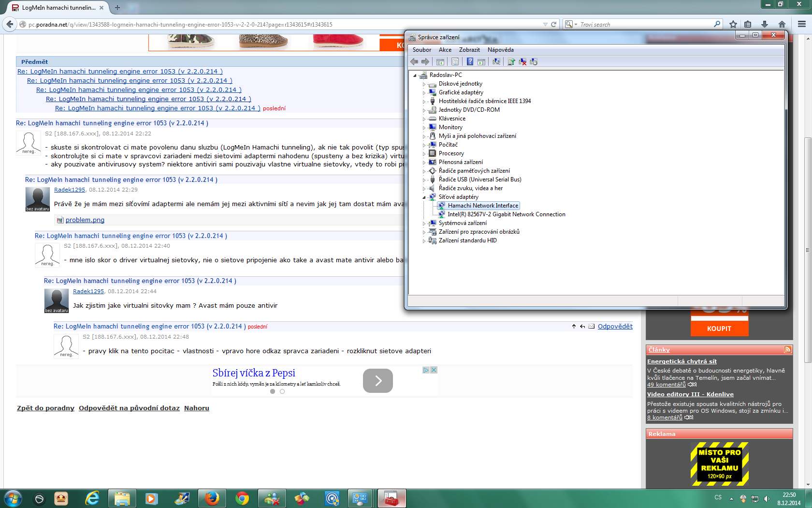The height and width of the screenshot is (508, 812).
Task: Click the blue question mark Help icon
Action: pos(470,61)
